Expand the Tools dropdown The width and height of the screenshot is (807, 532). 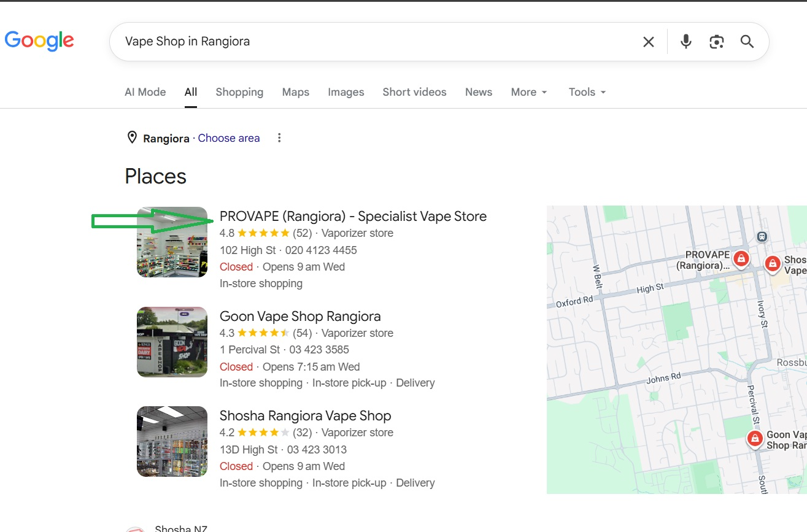[x=587, y=92]
